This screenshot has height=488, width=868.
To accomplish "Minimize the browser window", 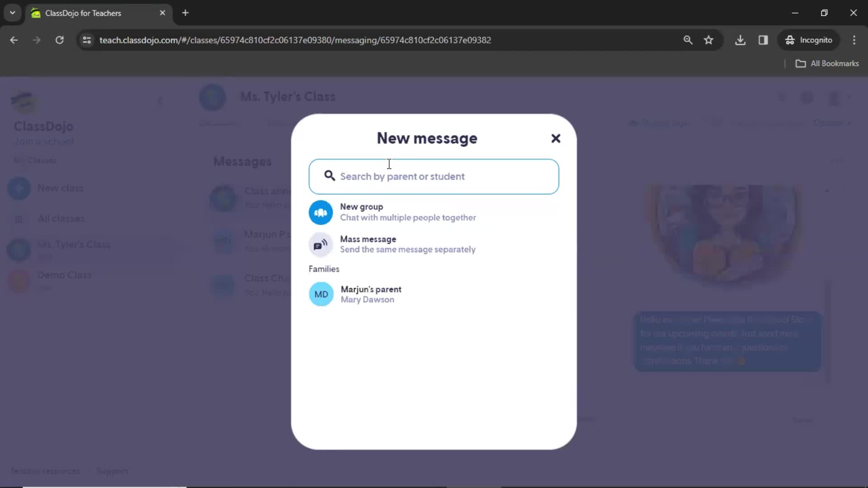I will (795, 13).
